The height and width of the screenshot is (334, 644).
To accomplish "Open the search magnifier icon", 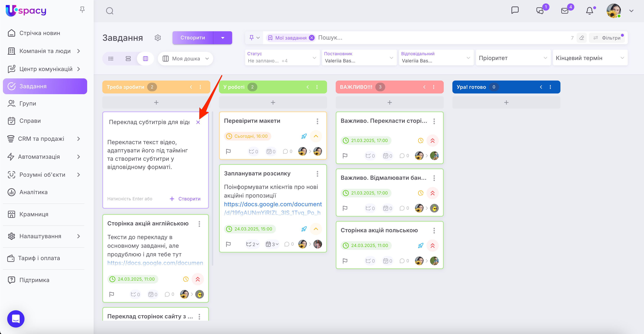I will 109,11.
